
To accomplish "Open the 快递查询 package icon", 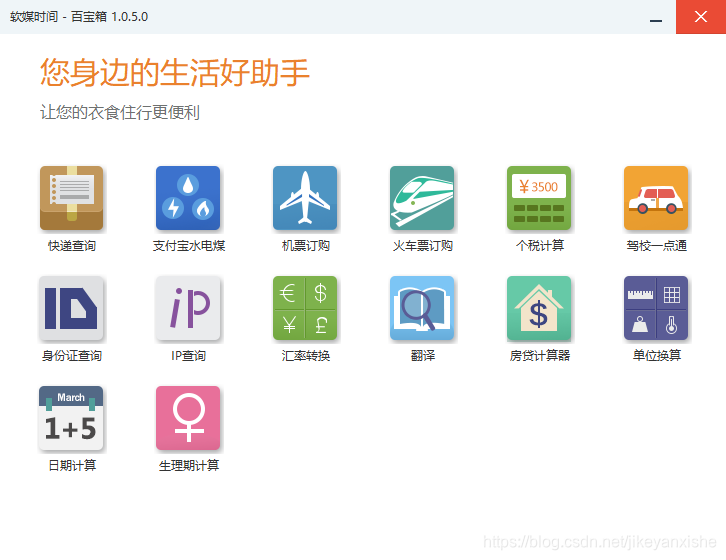I will 71,198.
